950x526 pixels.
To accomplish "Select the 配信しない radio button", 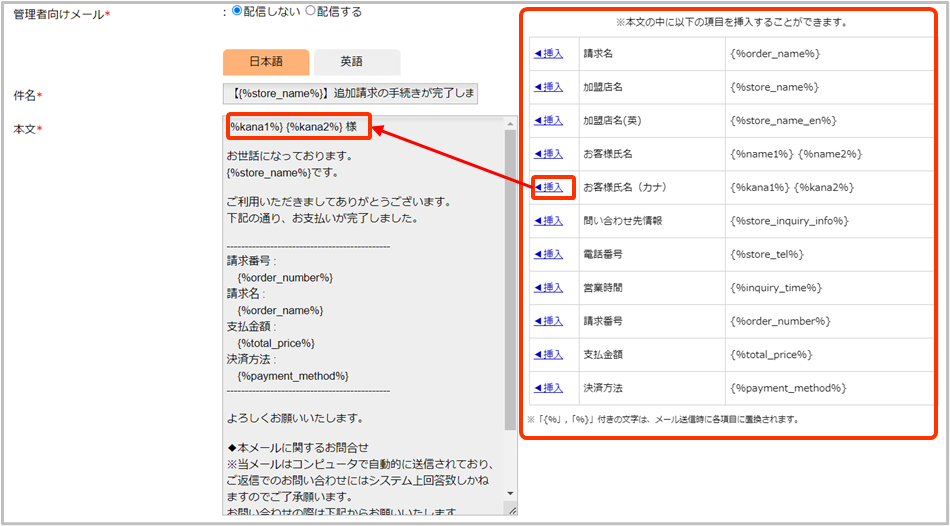I will pos(237,11).
